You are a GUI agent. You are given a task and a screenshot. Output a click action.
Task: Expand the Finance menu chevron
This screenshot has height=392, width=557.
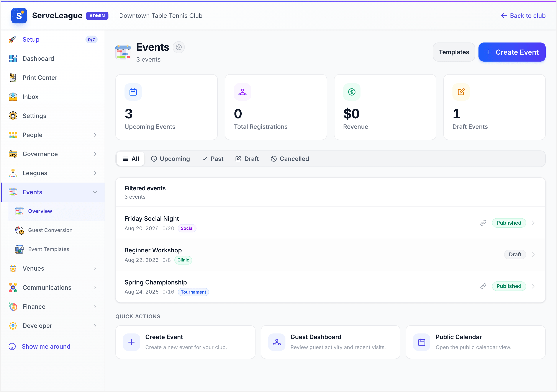point(95,307)
